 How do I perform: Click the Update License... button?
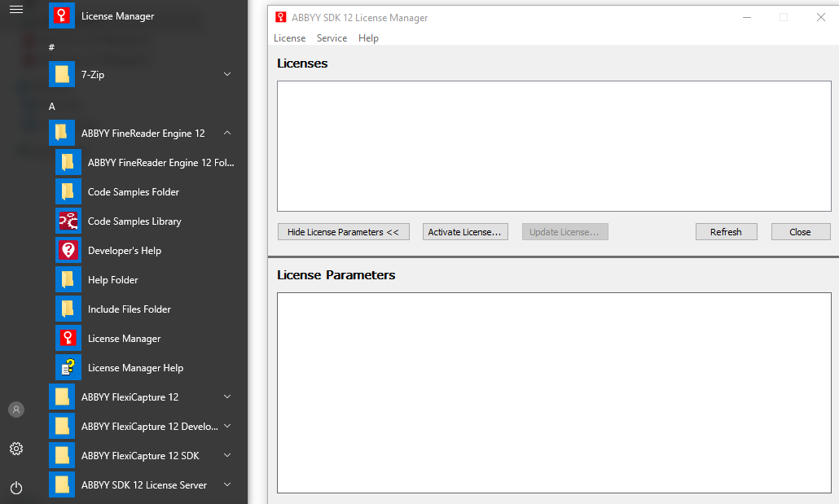tap(565, 232)
